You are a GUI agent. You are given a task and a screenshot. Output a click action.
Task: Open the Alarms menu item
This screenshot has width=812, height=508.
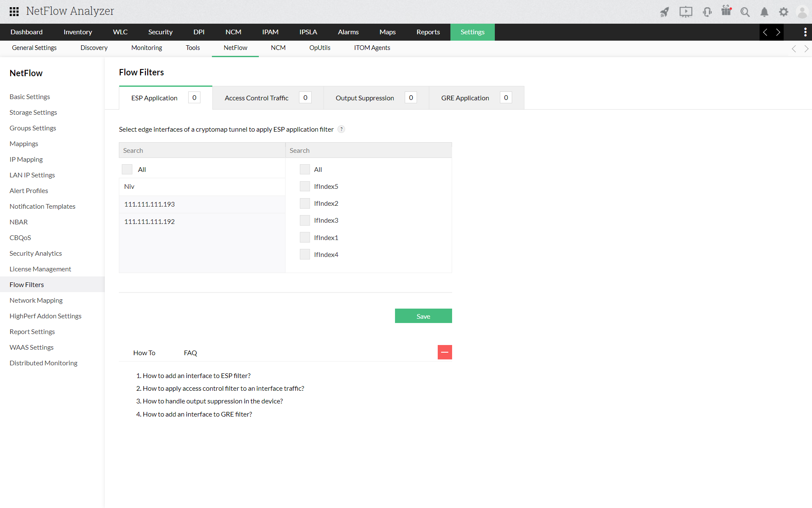[x=348, y=32]
